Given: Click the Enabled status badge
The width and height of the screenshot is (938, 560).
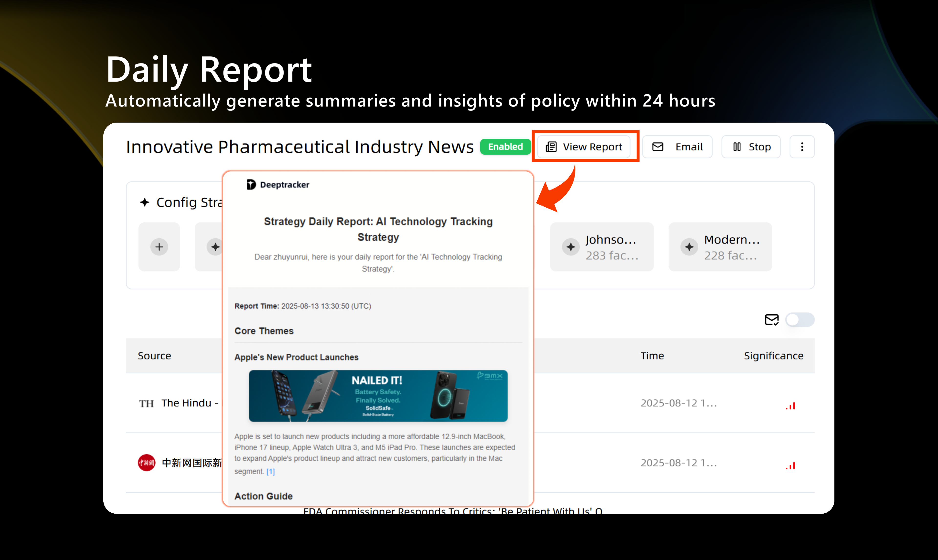Looking at the screenshot, I should click(505, 147).
